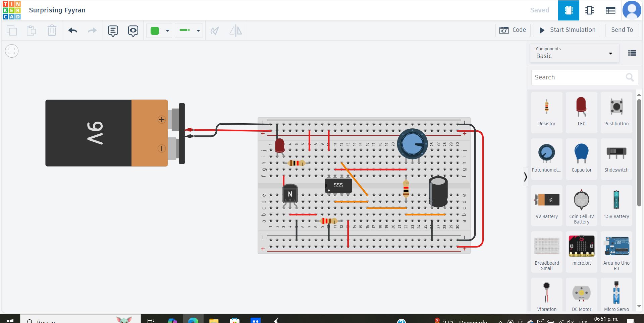Screen dimensions: 644x323
Task: Select the rotate tool in the toolbar
Action: 215,30
